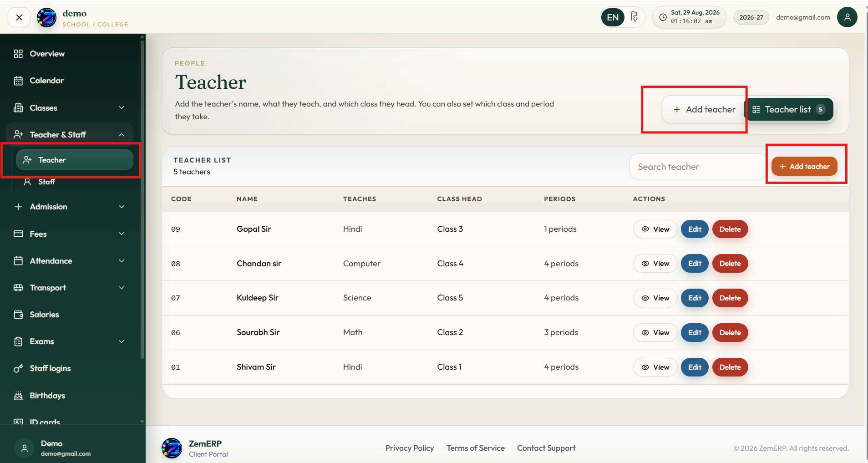Open the 2026-27 session selector
This screenshot has width=868, height=463.
click(x=751, y=17)
